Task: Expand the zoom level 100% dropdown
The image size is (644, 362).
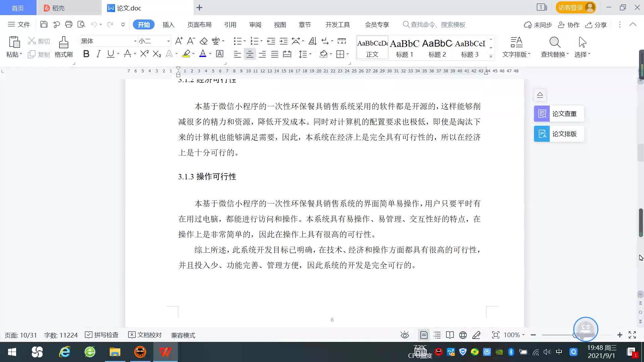Action: pos(523,335)
